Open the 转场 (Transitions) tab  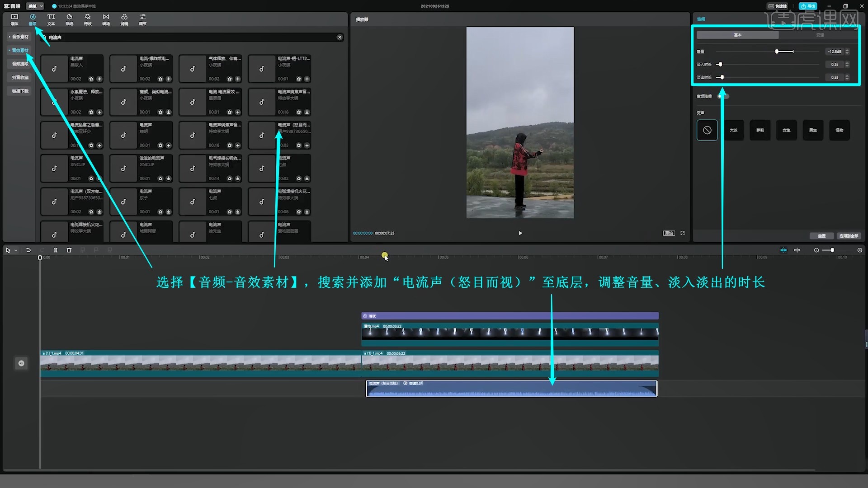106,19
